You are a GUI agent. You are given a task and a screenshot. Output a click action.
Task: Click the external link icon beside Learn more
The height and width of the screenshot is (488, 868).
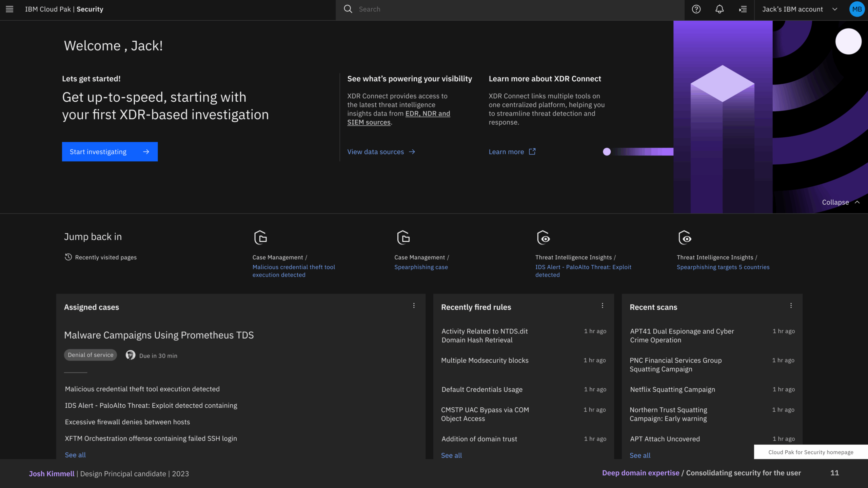click(532, 151)
